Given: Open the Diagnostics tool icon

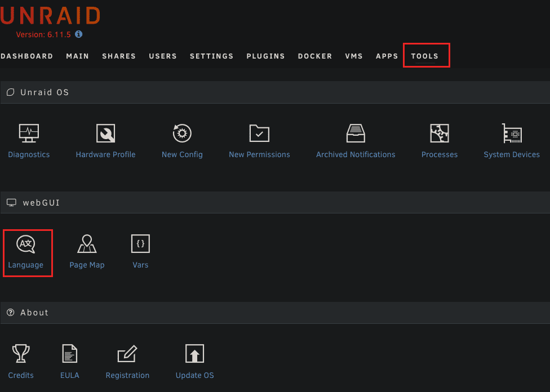Looking at the screenshot, I should click(29, 133).
